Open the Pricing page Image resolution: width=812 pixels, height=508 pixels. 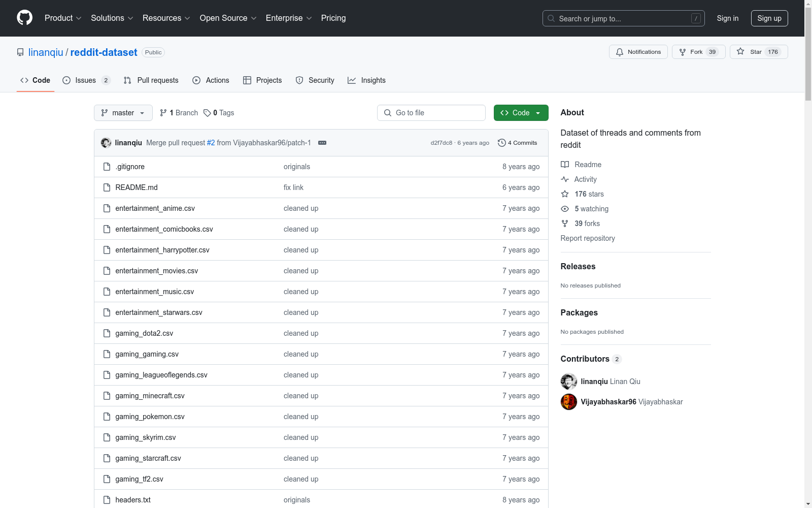point(333,18)
